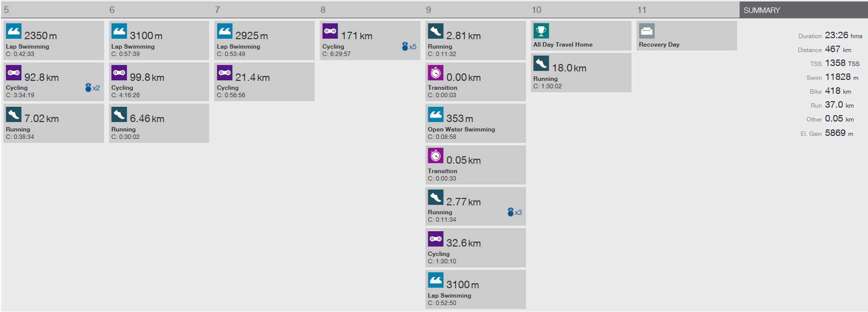
Task: Click the Recovery Day day-off icon
Action: click(x=646, y=31)
